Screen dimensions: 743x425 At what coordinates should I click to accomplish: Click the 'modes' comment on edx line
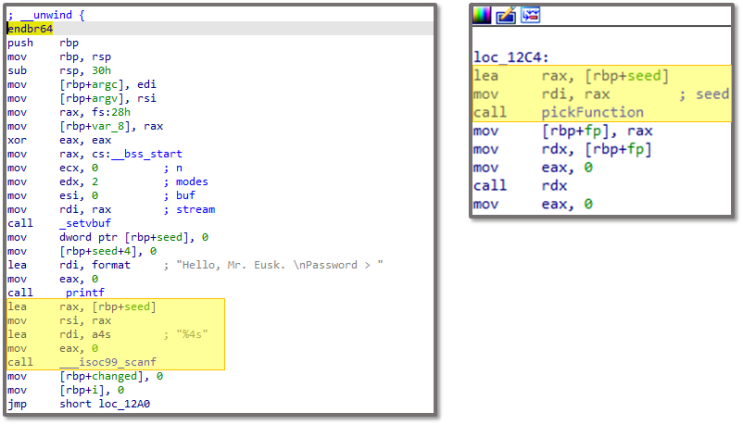pyautogui.click(x=192, y=182)
